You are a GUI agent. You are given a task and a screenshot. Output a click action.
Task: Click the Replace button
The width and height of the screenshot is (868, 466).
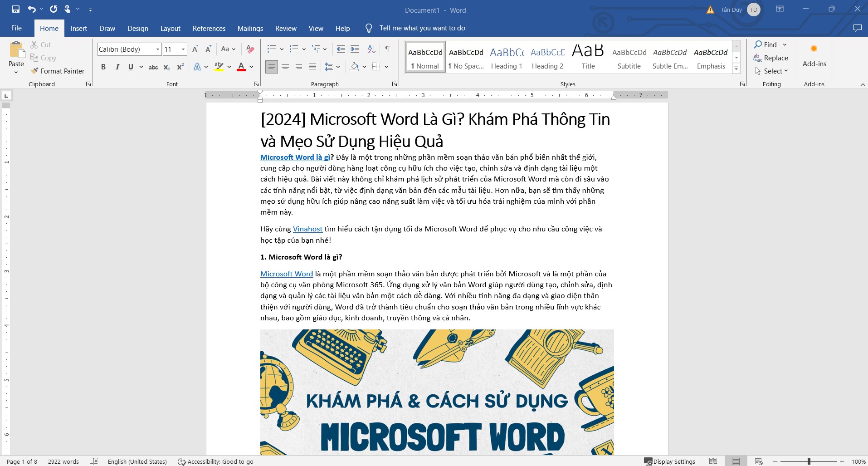[770, 58]
